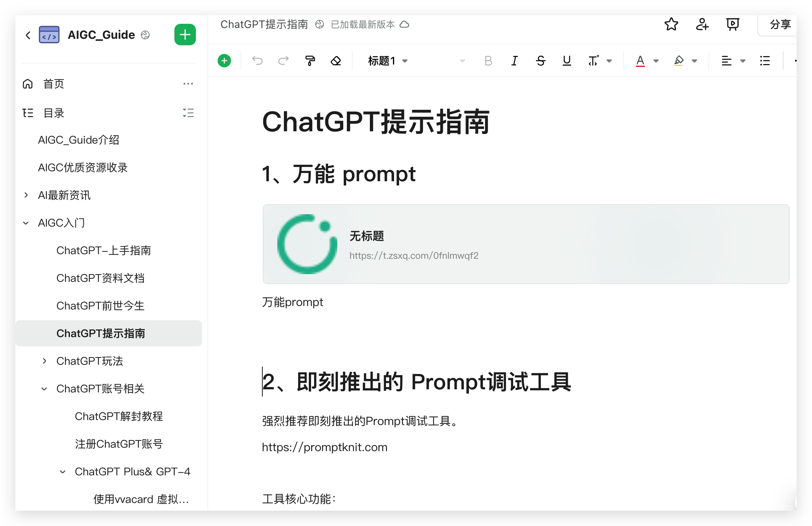Toggle bulleted list formatting

click(765, 61)
